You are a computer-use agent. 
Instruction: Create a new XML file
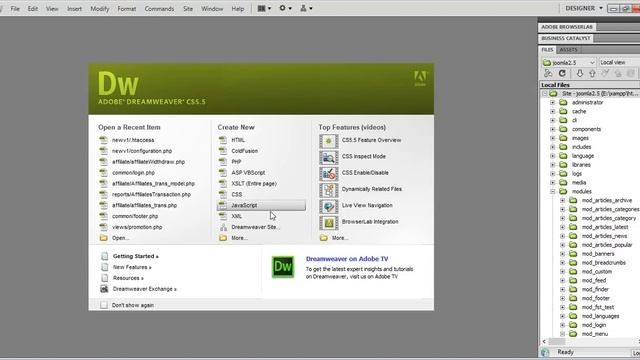[x=237, y=216]
